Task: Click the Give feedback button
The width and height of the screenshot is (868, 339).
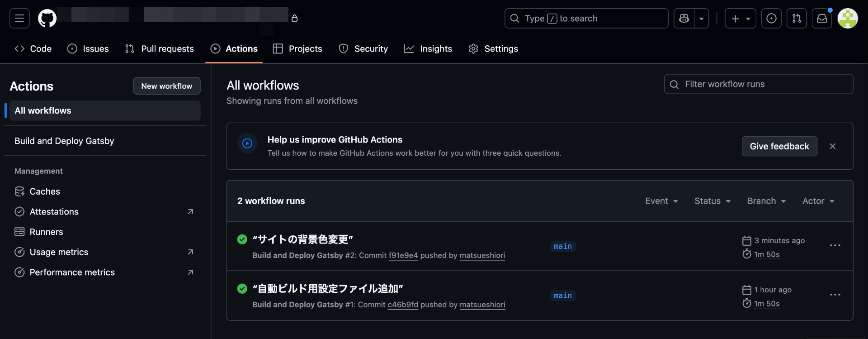Action: pyautogui.click(x=779, y=146)
